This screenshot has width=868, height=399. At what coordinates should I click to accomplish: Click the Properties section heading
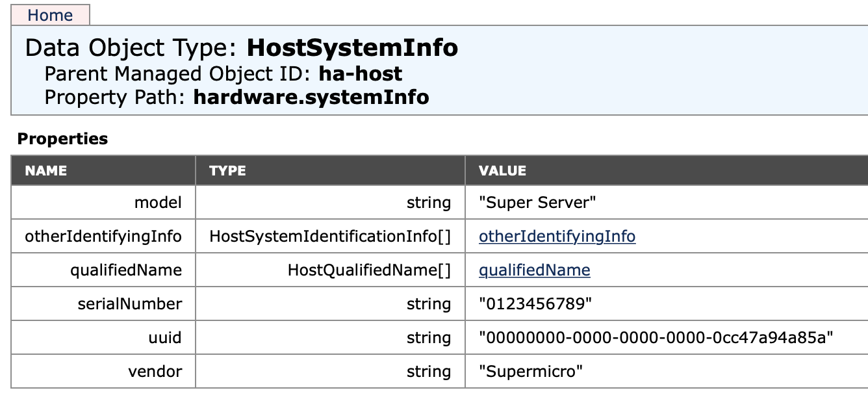pyautogui.click(x=62, y=139)
